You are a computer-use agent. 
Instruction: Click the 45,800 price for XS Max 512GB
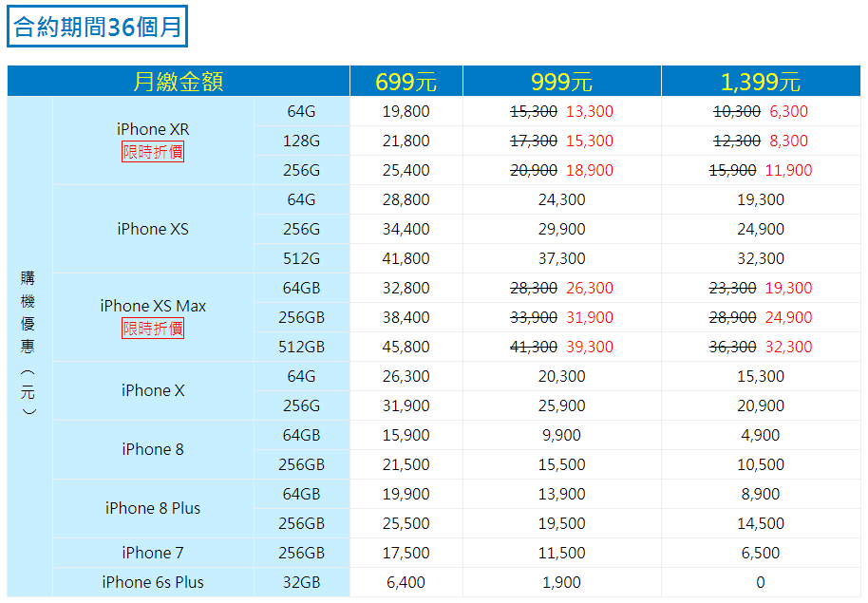tap(406, 347)
